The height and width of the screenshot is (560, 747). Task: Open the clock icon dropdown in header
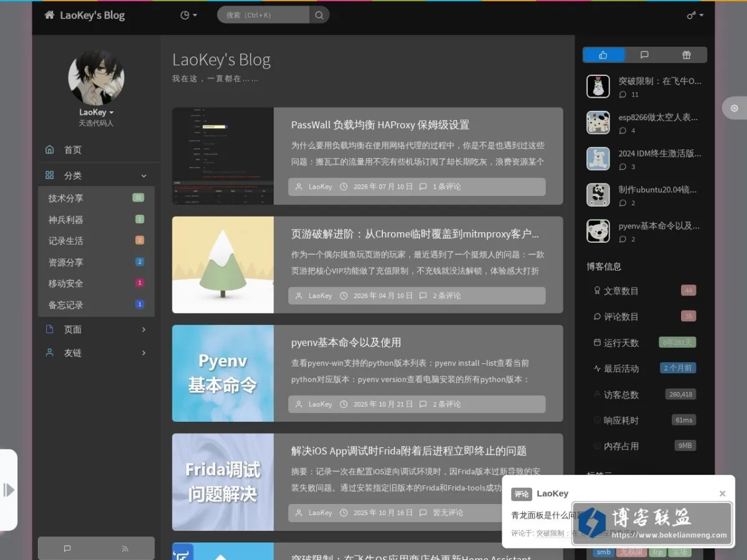click(x=188, y=15)
